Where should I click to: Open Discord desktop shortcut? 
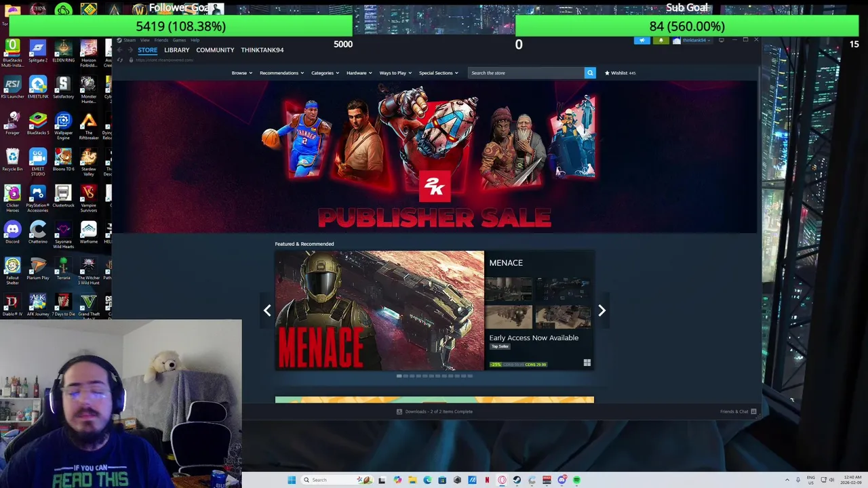point(12,233)
